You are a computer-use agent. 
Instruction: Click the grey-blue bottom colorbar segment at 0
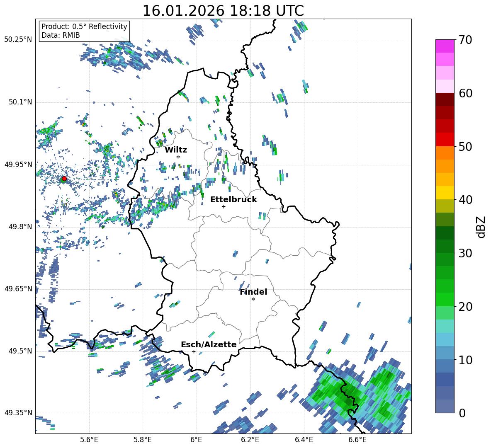point(445,406)
